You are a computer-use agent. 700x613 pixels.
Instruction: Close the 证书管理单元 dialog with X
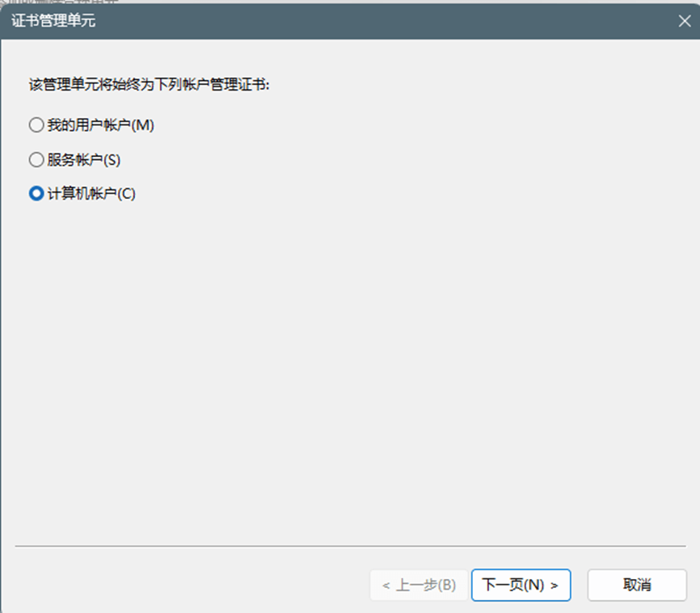[x=685, y=21]
